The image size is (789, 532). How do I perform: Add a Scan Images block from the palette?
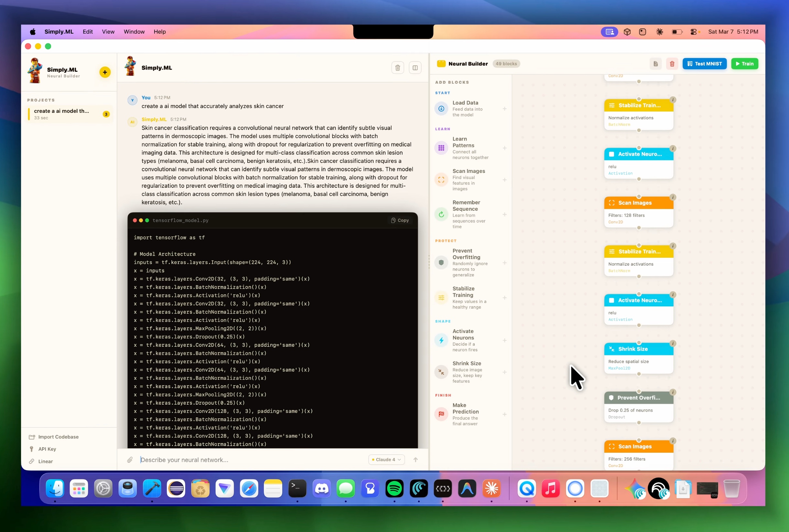coord(471,180)
